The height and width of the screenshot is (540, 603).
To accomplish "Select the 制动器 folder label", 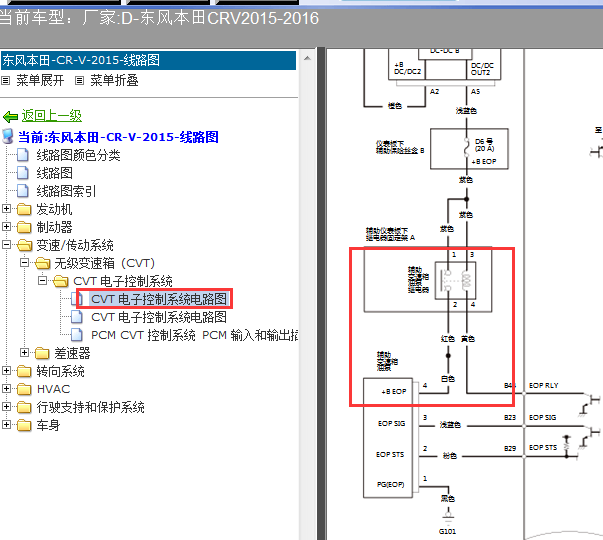I will coord(54,227).
